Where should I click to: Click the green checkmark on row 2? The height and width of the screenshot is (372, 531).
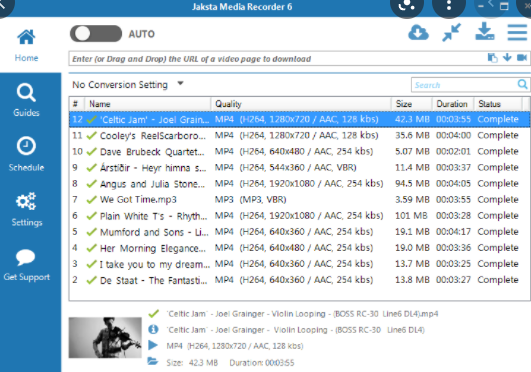click(91, 280)
